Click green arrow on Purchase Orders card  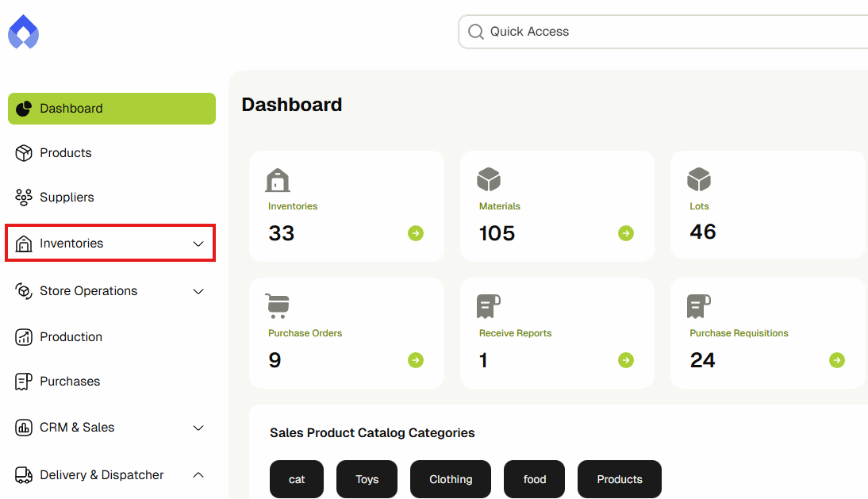(x=416, y=360)
